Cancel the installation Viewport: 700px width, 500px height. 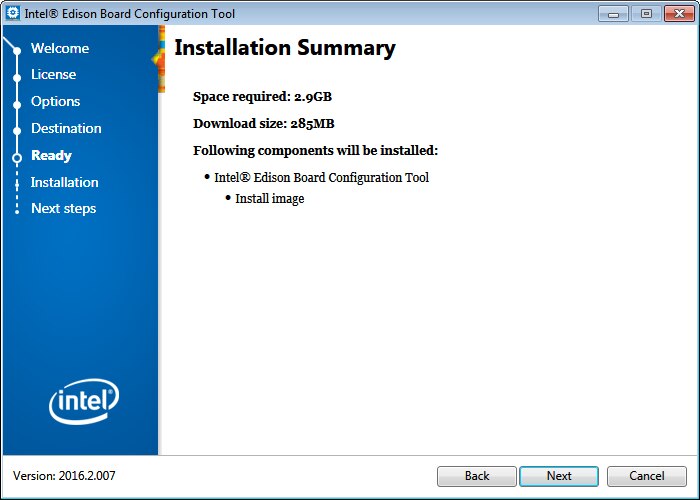click(647, 476)
